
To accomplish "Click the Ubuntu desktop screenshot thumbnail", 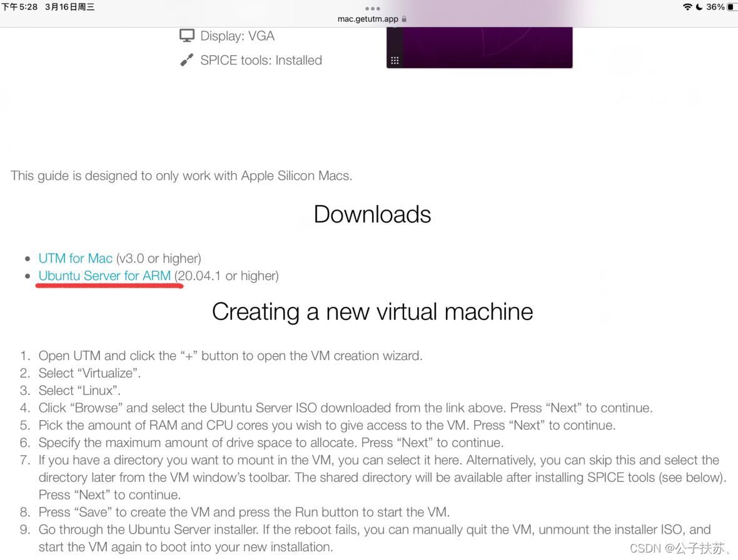I will [479, 47].
